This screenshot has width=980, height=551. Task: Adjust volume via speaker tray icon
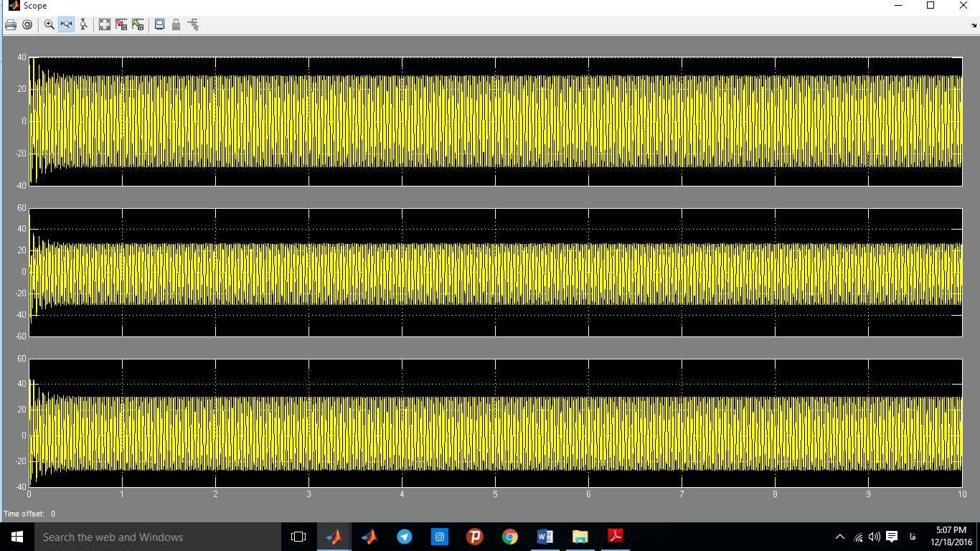874,537
